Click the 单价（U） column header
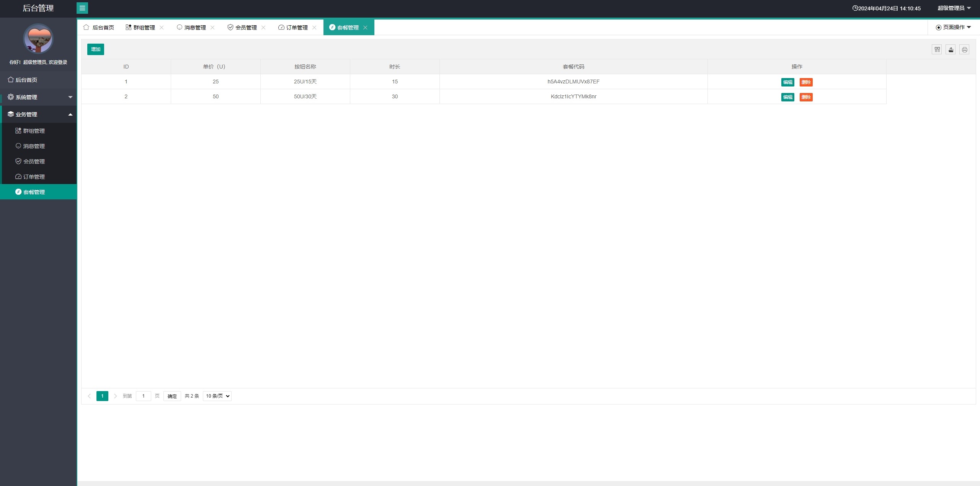980x486 pixels. click(x=216, y=67)
